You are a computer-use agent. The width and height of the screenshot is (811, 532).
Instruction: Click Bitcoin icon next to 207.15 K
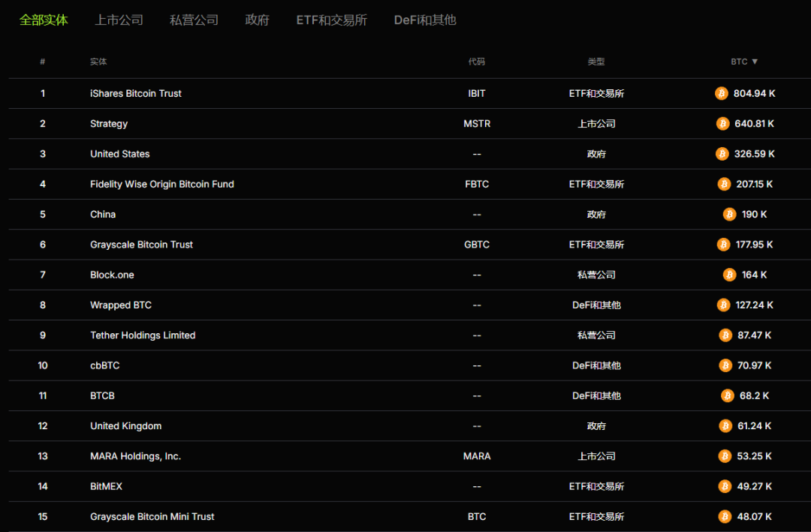click(x=724, y=184)
